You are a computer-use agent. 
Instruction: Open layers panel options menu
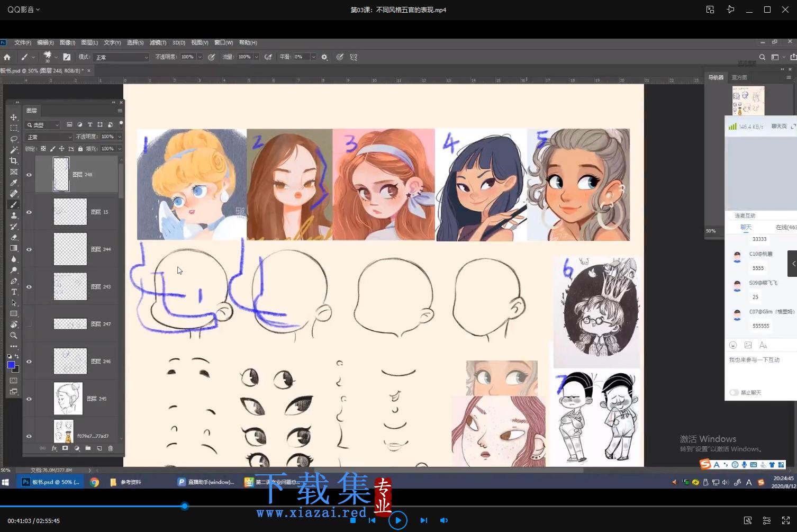click(120, 111)
